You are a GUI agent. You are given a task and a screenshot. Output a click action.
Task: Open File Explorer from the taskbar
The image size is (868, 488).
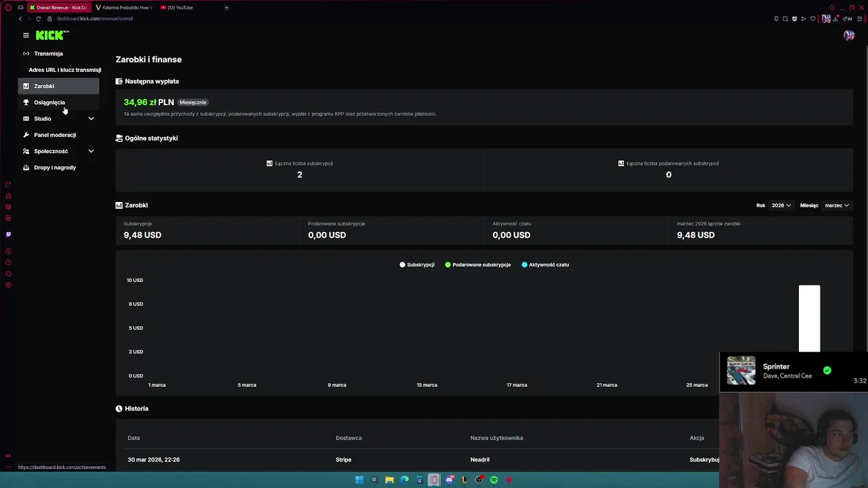click(x=389, y=480)
